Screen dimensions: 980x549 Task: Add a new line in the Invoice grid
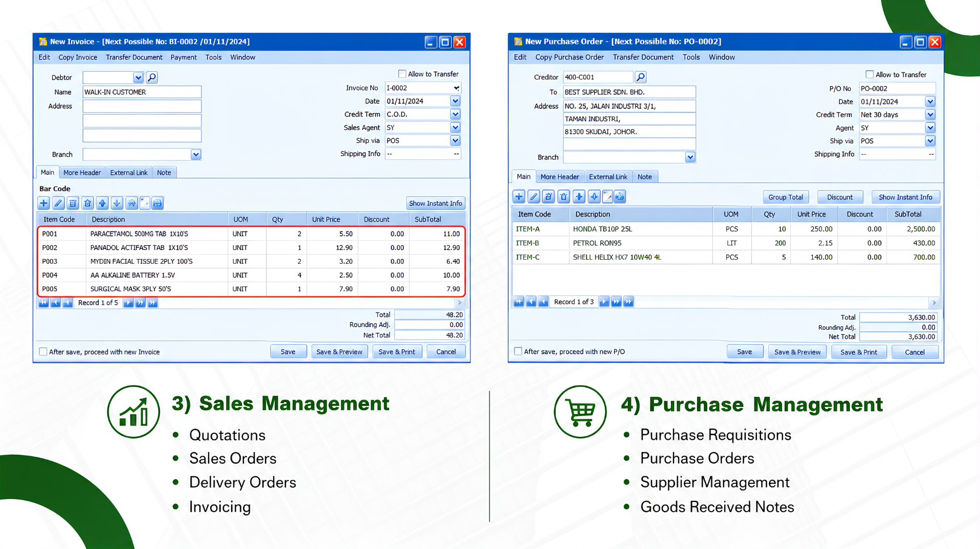click(x=44, y=203)
